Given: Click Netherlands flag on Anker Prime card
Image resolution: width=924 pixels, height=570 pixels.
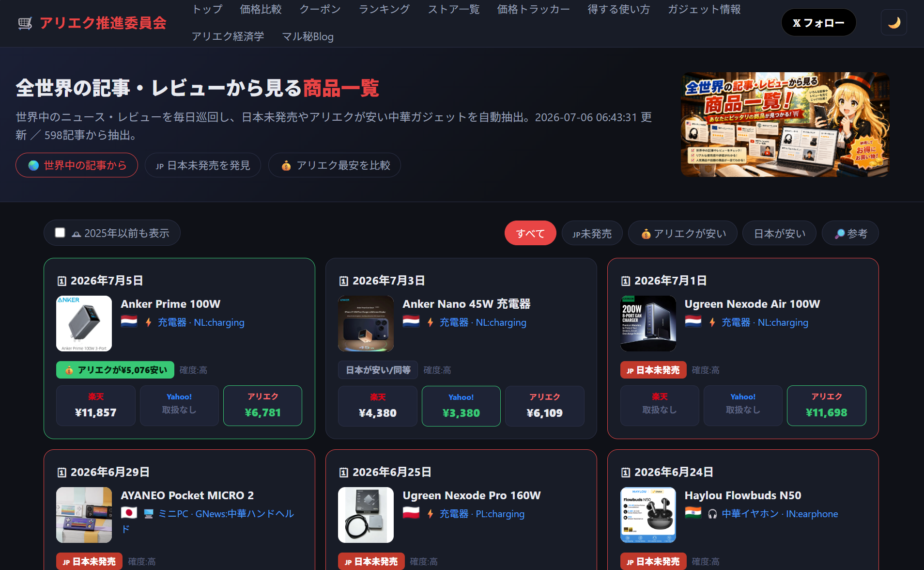Looking at the screenshot, I should pyautogui.click(x=129, y=322).
